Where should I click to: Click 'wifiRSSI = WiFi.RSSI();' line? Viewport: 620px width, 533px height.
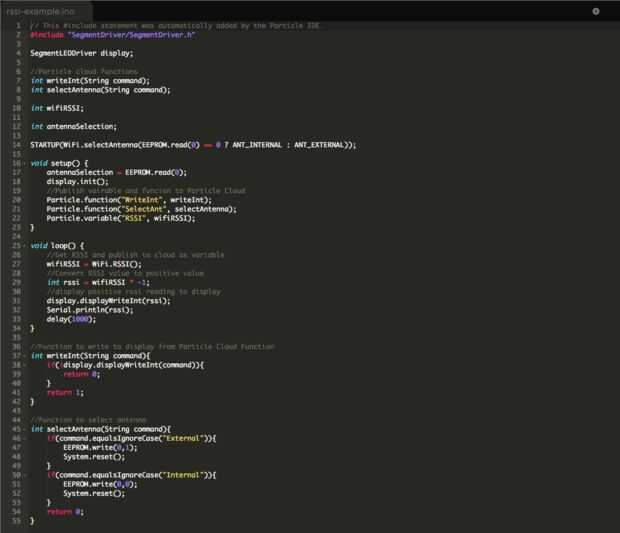94,264
